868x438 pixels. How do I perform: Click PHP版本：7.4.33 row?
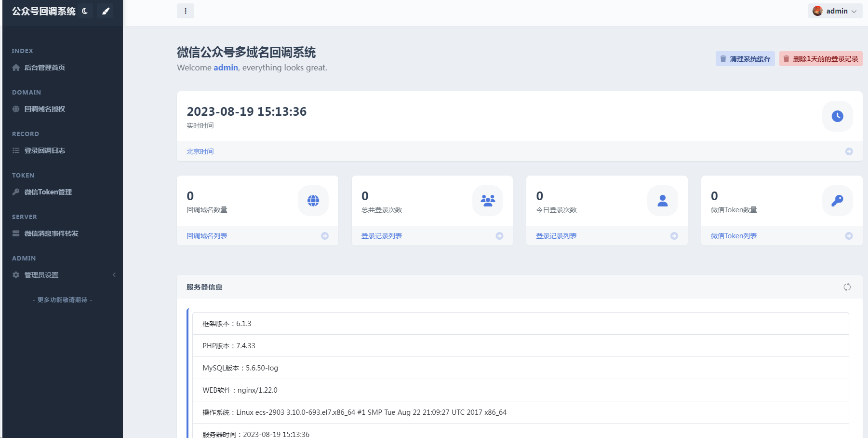click(521, 346)
